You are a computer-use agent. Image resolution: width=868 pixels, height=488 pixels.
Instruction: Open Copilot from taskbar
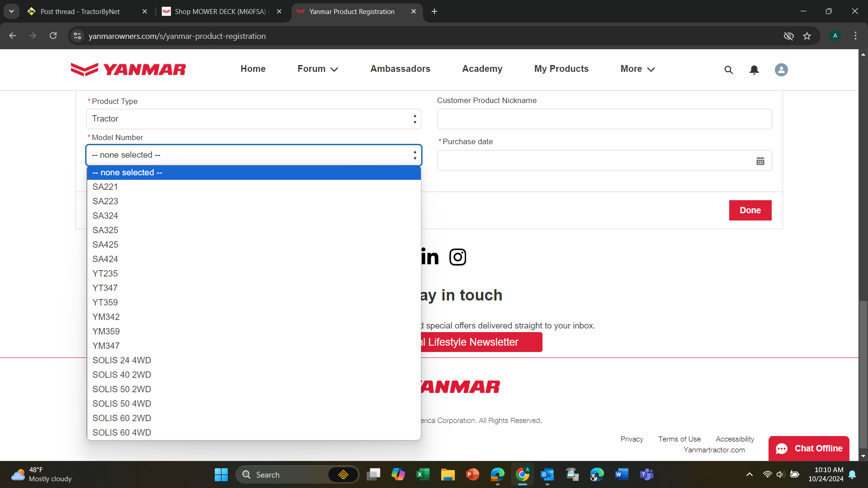click(x=398, y=474)
